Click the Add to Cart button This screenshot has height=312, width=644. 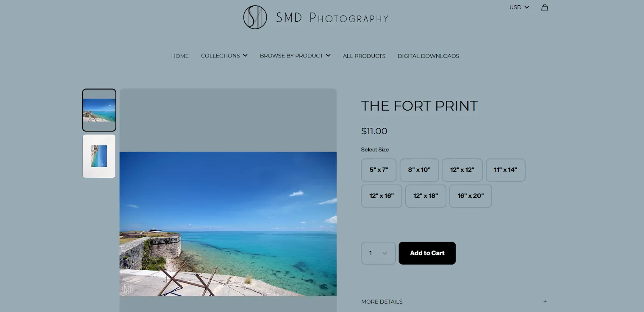[x=427, y=253]
